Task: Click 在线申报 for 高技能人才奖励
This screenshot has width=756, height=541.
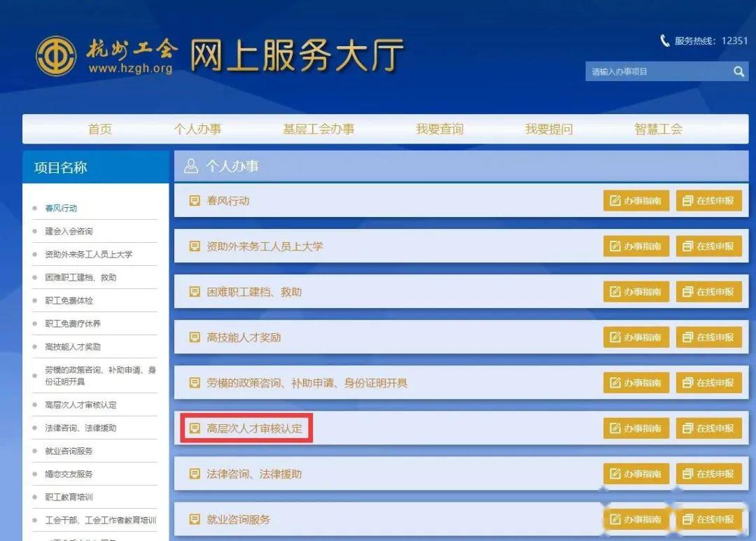Action: tap(708, 337)
